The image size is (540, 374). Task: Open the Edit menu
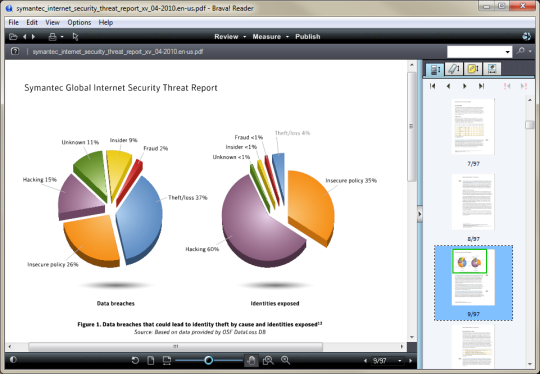tap(32, 22)
